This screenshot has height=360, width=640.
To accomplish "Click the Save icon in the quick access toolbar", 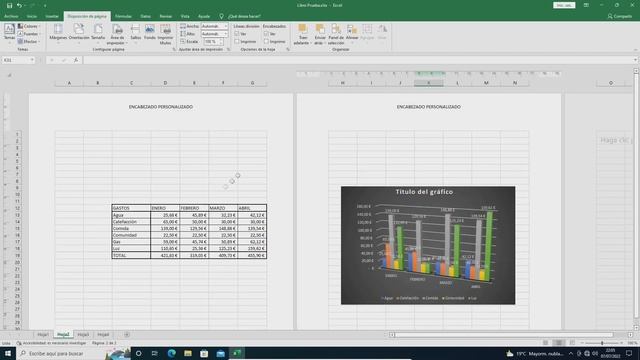I will 9,5.
